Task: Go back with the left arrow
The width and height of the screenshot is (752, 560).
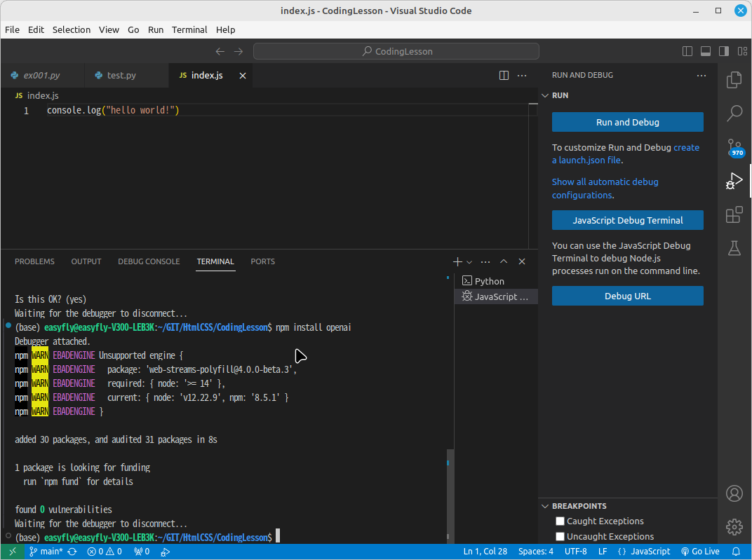Action: 220,51
